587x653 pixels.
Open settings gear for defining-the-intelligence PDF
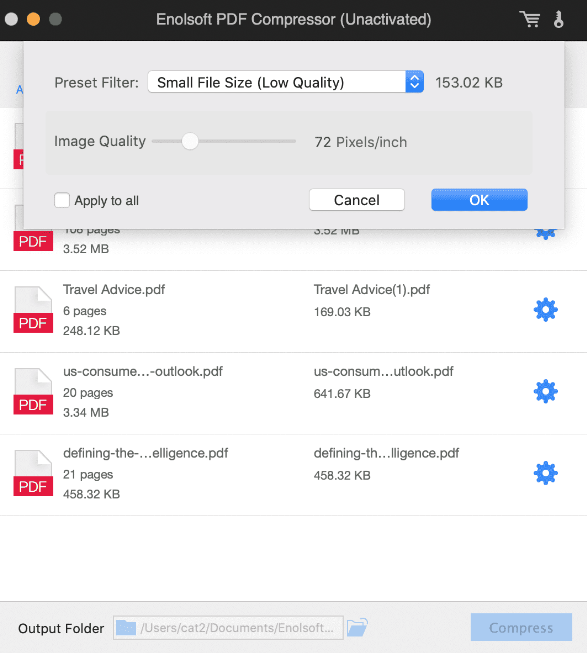(x=545, y=473)
